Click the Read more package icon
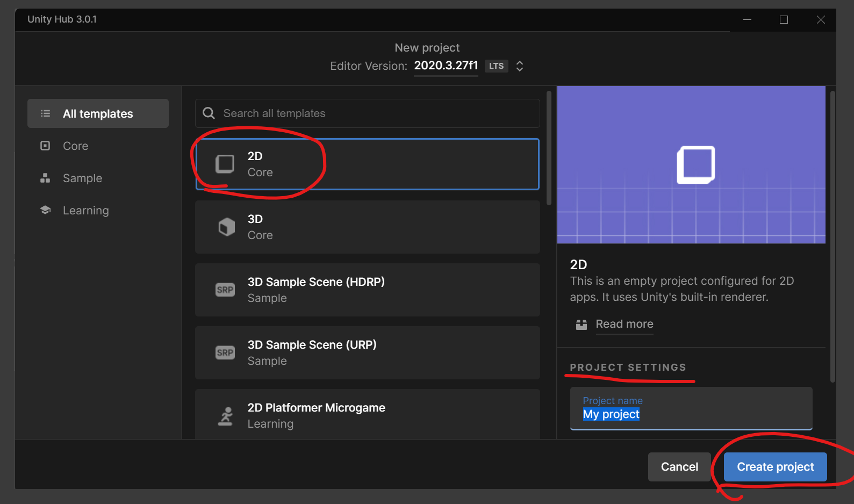This screenshot has width=854, height=504. point(582,325)
